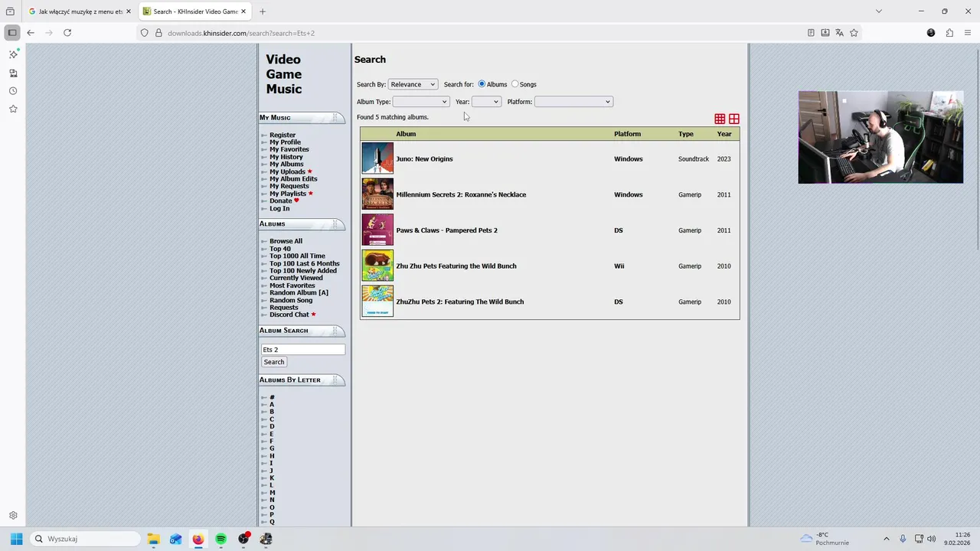980x551 pixels.
Task: Open the taskbar weather widget
Action: (x=825, y=539)
